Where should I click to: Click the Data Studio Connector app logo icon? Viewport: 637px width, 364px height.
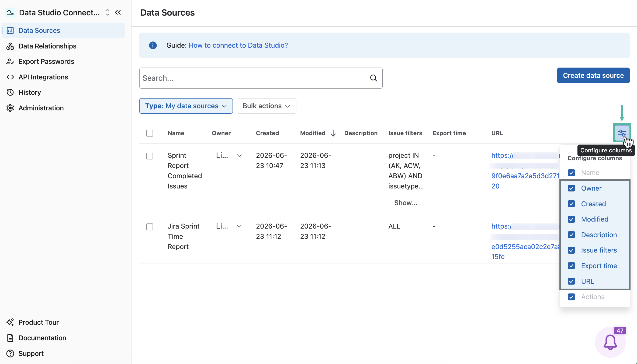coord(10,13)
